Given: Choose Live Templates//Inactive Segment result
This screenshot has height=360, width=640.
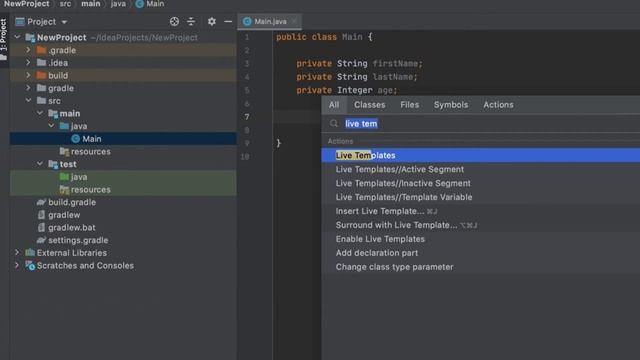Looking at the screenshot, I should point(480,183).
